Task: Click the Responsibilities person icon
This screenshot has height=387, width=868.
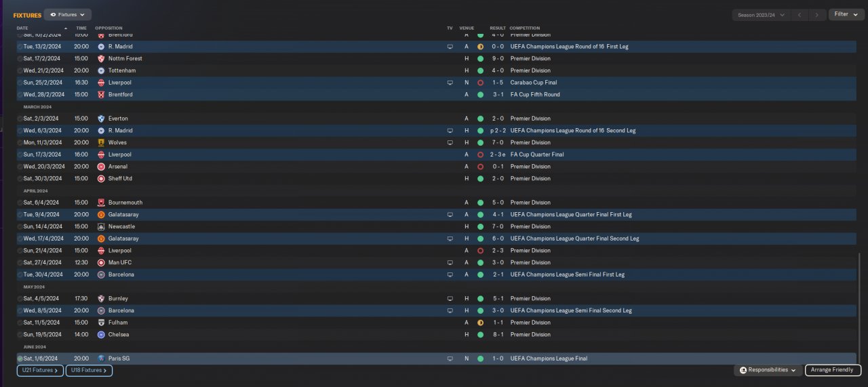Action: point(743,370)
